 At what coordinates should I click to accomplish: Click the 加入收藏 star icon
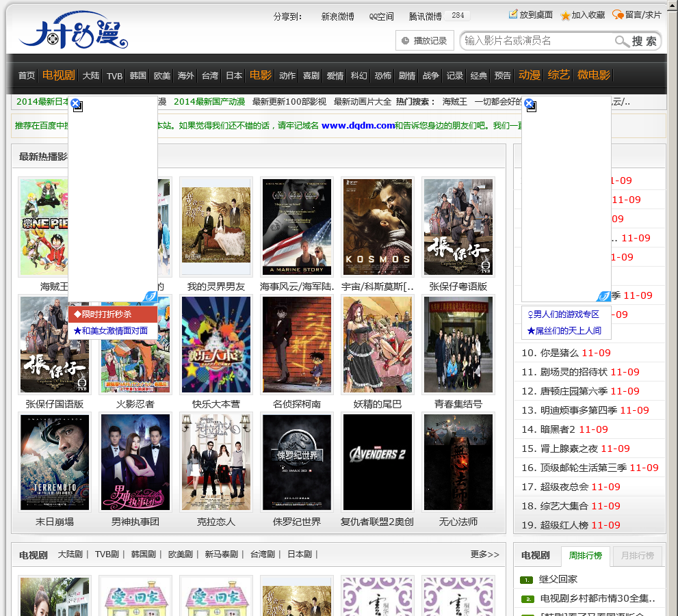coord(565,16)
